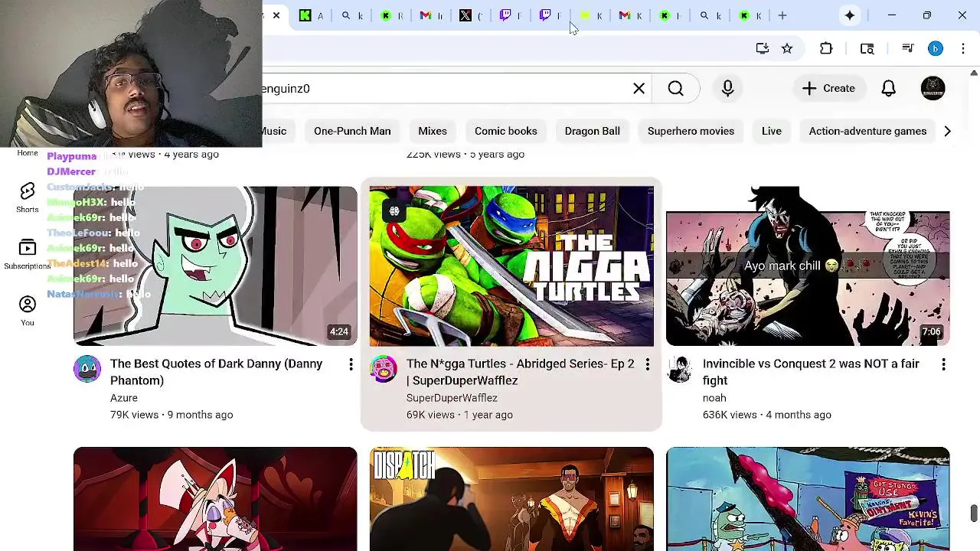Click the '79K views' text
980x551 pixels.
click(x=134, y=415)
